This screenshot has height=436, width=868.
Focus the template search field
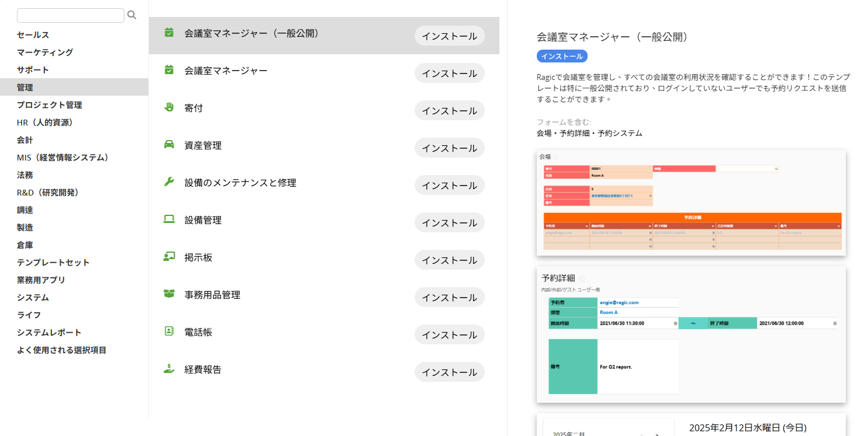pyautogui.click(x=70, y=15)
